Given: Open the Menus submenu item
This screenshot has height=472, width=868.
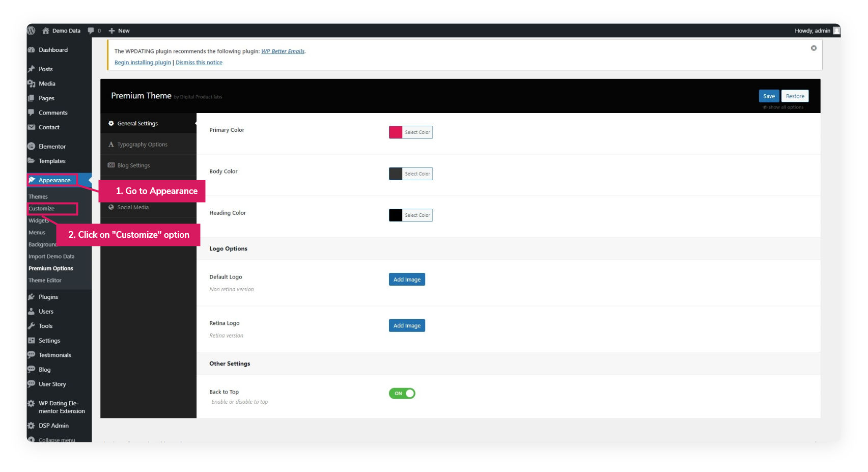Looking at the screenshot, I should 37,233.
